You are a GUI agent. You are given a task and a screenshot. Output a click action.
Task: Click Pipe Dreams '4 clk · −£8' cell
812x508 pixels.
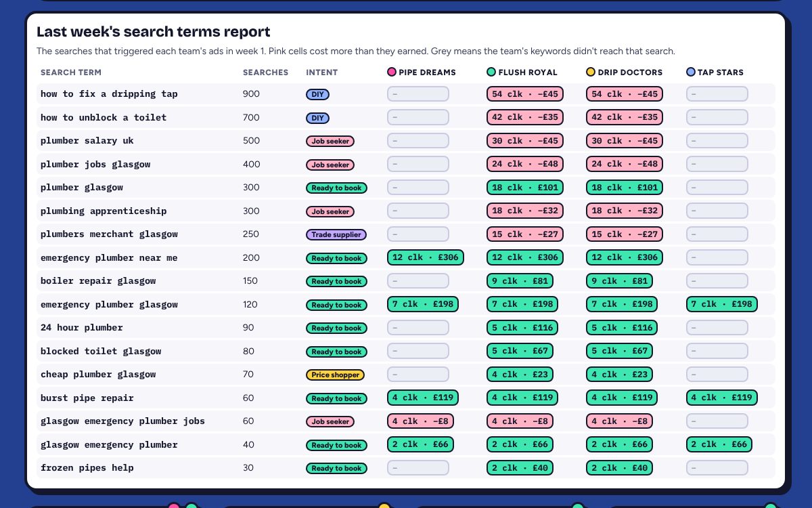420,421
